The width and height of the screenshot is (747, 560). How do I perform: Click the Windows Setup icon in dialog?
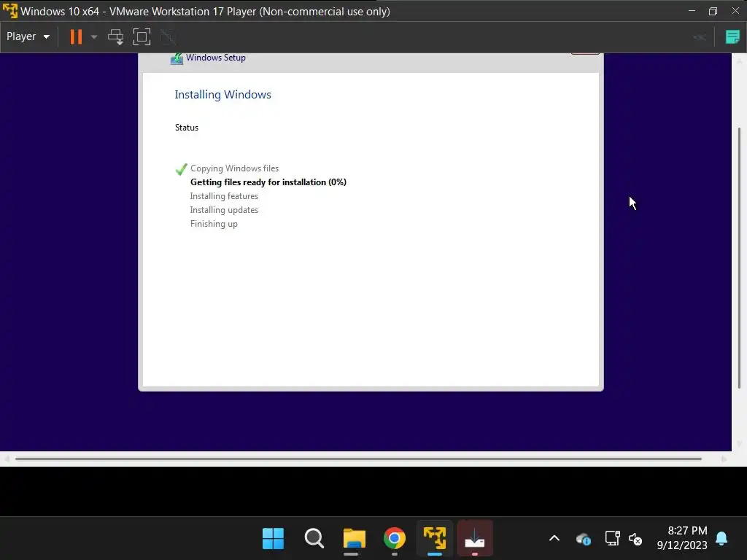177,58
